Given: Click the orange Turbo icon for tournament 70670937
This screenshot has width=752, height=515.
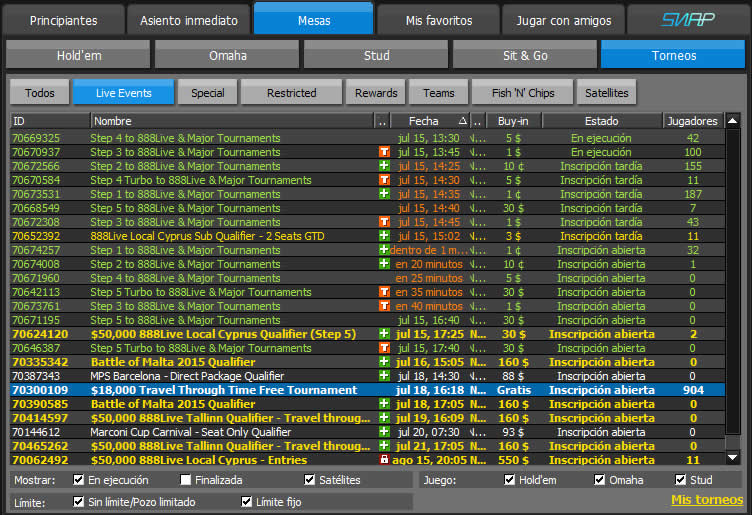Looking at the screenshot, I should coord(384,152).
